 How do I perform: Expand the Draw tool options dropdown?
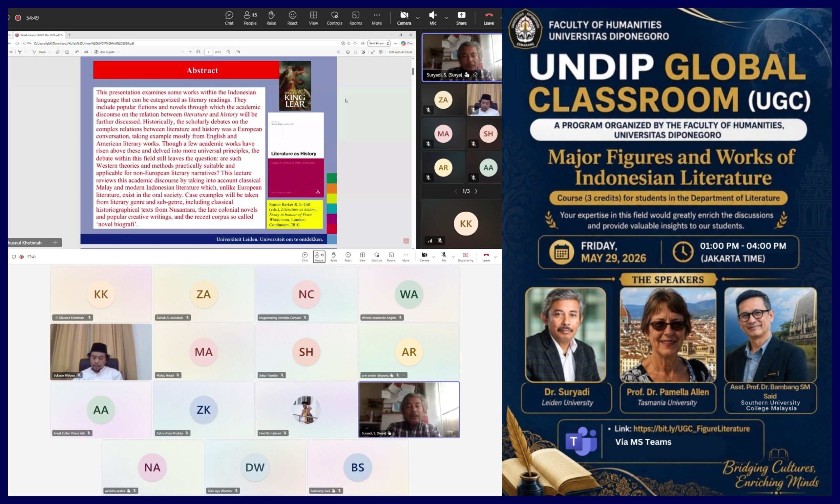(50, 52)
